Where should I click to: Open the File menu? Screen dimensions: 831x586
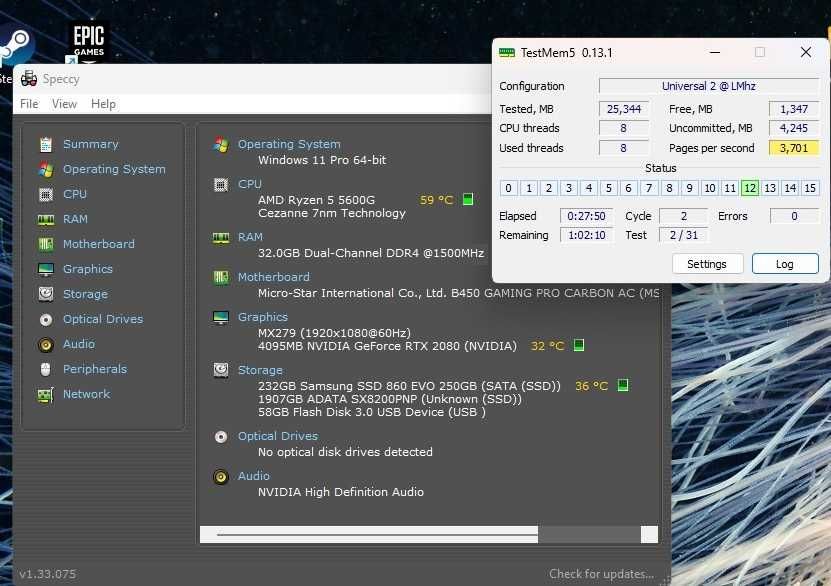29,104
